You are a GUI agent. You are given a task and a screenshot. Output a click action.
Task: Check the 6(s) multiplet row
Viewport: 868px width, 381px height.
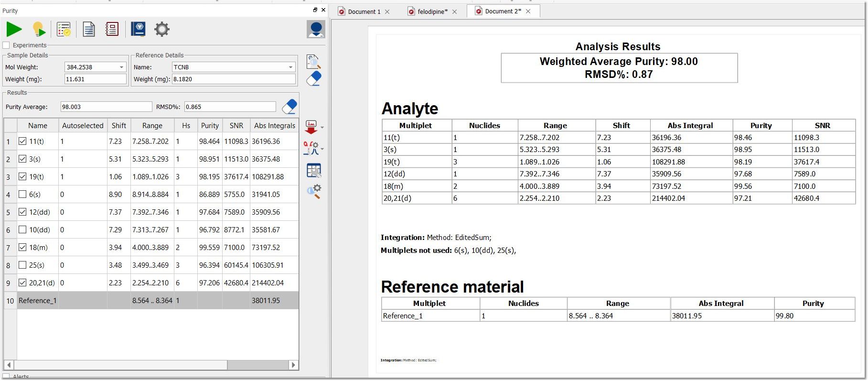coord(22,194)
